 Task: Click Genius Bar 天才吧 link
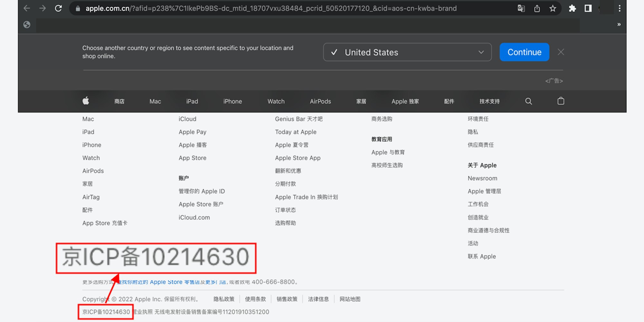299,119
